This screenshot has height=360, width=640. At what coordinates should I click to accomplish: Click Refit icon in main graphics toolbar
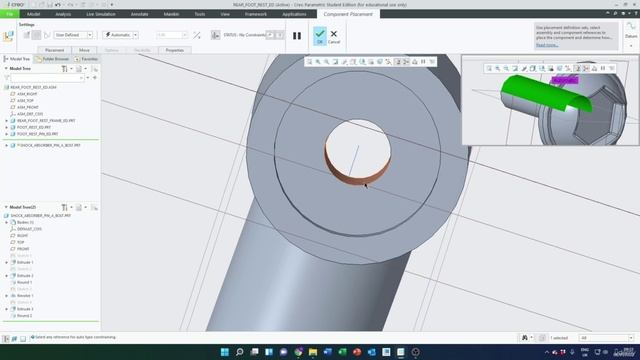309,62
